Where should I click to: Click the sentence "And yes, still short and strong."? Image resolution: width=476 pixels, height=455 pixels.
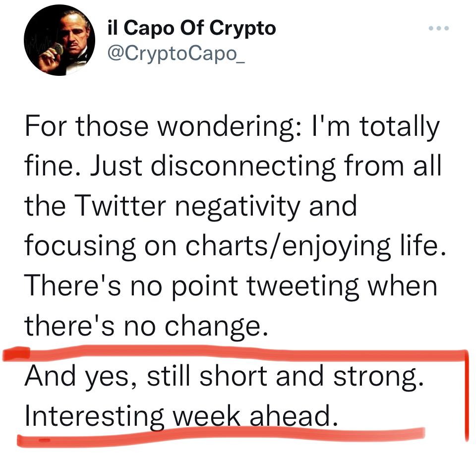click(224, 376)
